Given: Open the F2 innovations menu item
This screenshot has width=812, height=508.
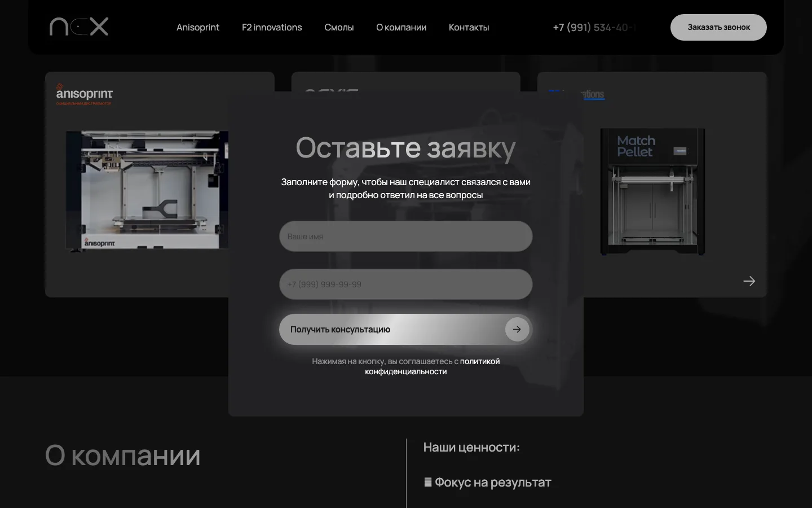Looking at the screenshot, I should (x=272, y=27).
